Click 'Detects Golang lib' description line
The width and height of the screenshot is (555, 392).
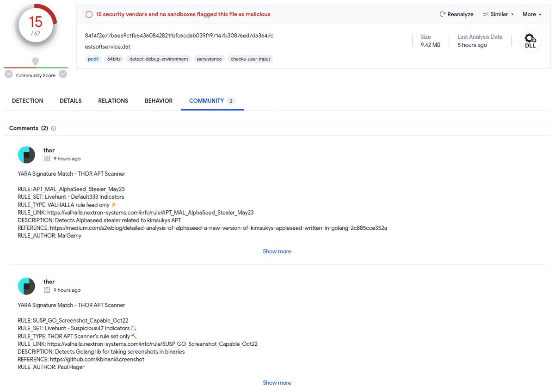click(101, 351)
